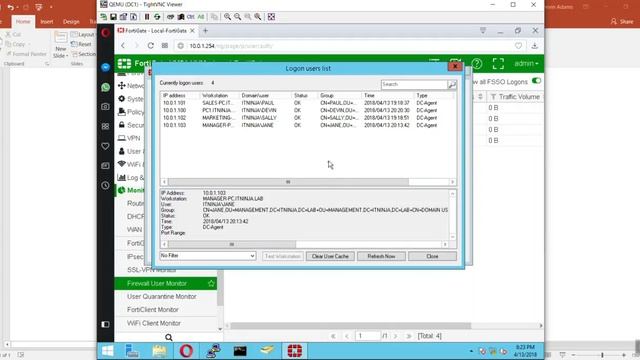Send Alt key via TightVNC toolbar
Screen dimensions: 640x360
(x=201, y=17)
